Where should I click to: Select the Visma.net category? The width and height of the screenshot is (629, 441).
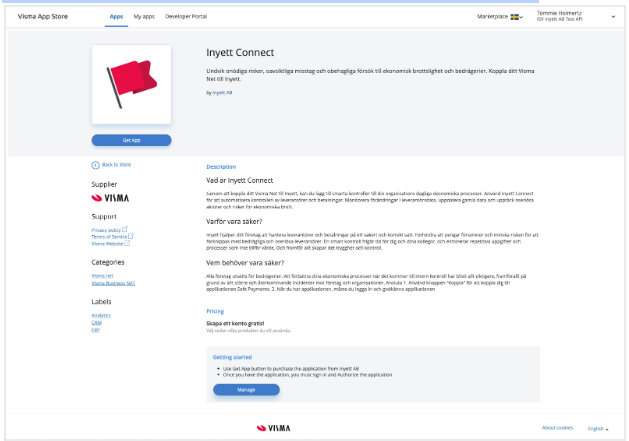tap(102, 276)
